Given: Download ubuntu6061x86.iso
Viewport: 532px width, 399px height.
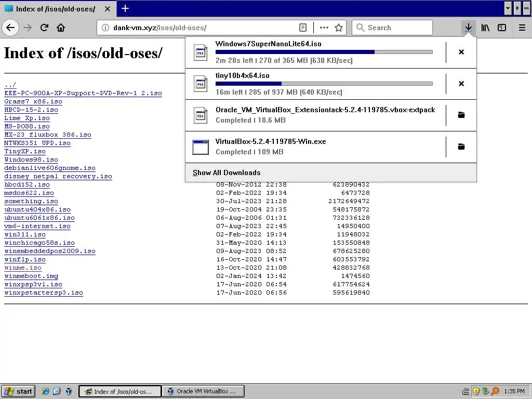Looking at the screenshot, I should 39,218.
